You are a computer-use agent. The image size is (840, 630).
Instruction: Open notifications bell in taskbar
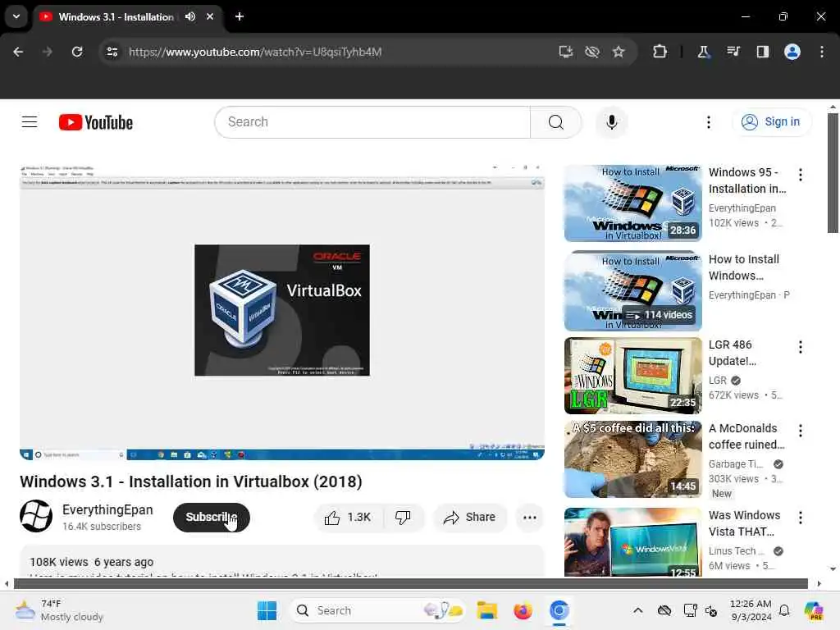pyautogui.click(x=784, y=610)
